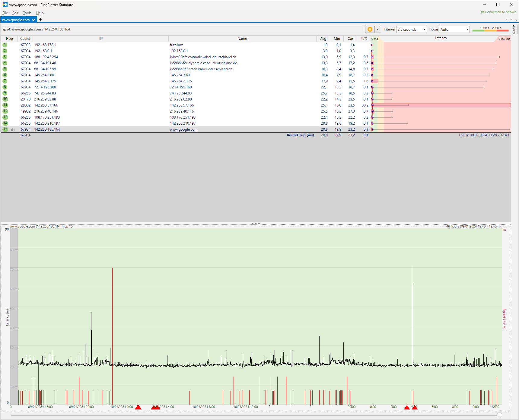Adjust the 100ms/200ms latency color scale
Image resolution: width=519 pixels, height=420 pixels.
[x=490, y=29]
